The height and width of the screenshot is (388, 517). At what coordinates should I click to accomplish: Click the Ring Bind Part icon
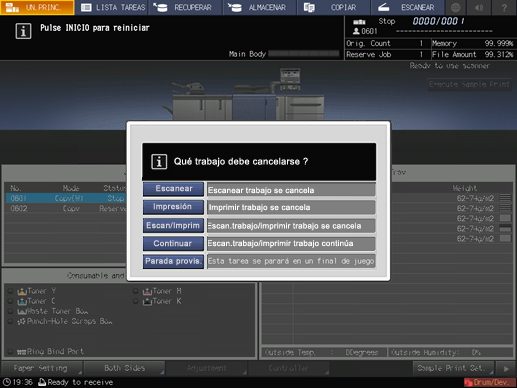pos(21,352)
